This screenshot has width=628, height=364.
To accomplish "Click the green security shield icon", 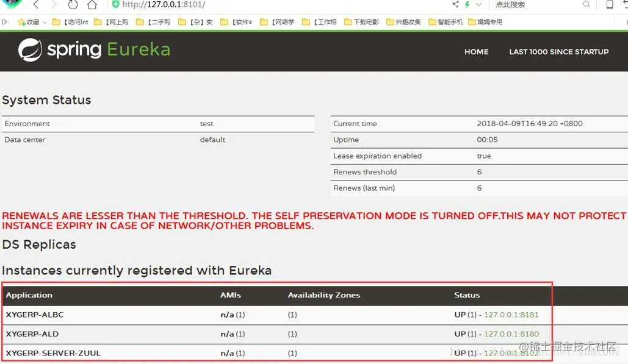I will pyautogui.click(x=116, y=4).
